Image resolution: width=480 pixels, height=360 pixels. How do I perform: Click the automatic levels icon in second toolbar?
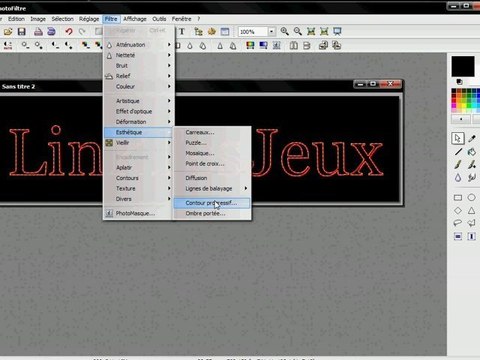coord(8,45)
